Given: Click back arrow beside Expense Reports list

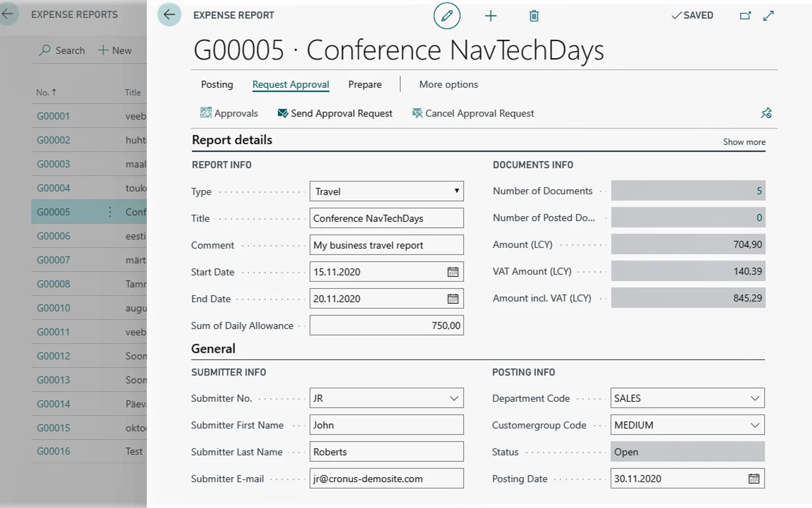Looking at the screenshot, I should coord(8,14).
